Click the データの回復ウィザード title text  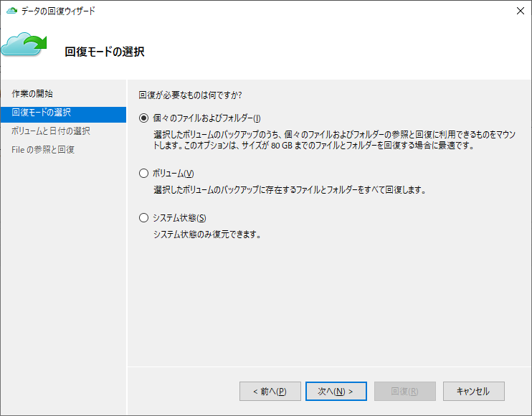[58, 11]
